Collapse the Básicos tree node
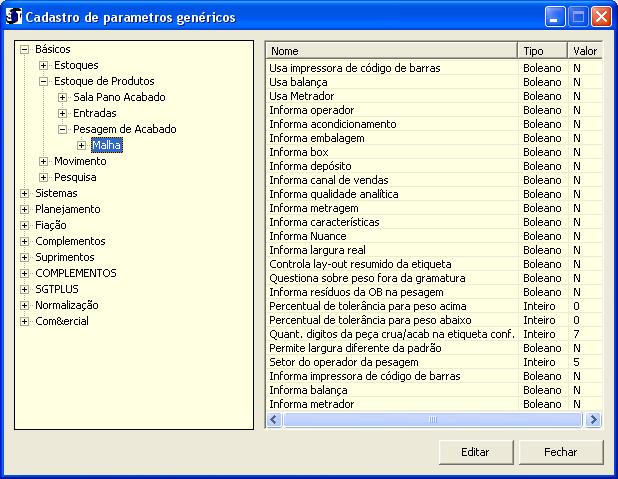The height and width of the screenshot is (479, 618). point(25,49)
